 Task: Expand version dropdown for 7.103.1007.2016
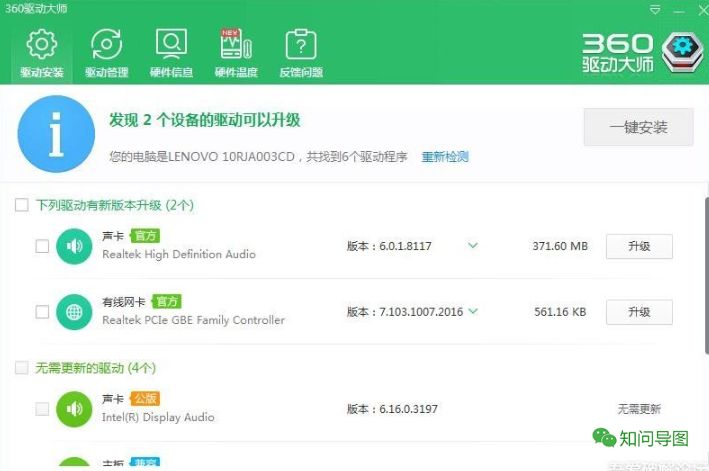point(473,311)
